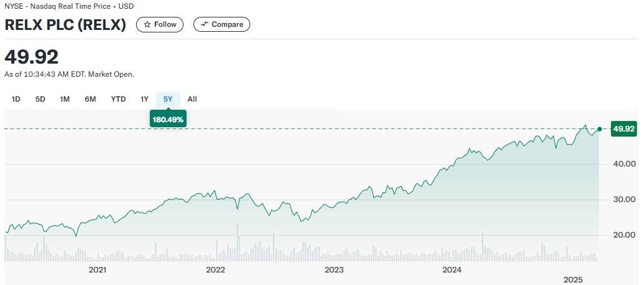Click the star icon on Follow button
This screenshot has height=285, width=644.
pyautogui.click(x=147, y=24)
